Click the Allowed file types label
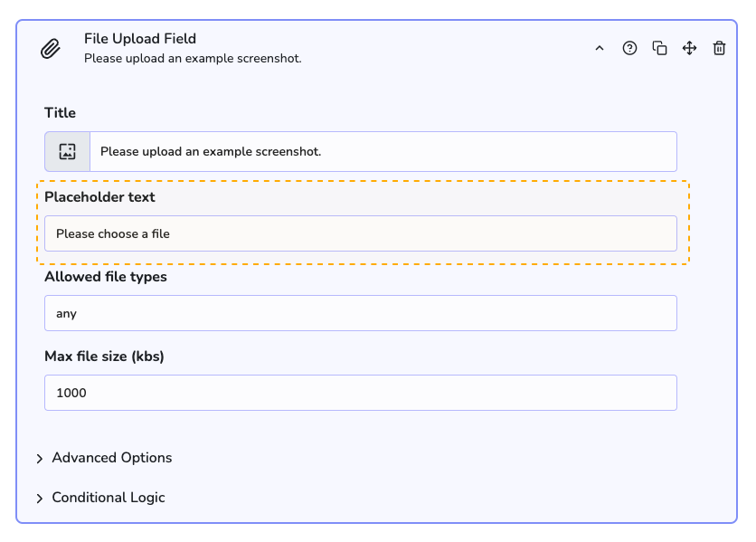 tap(106, 277)
